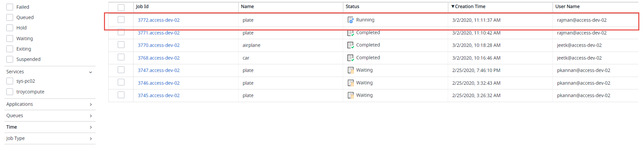Open job 3772.access-dev-02 link
The image size is (644, 153).
pyautogui.click(x=159, y=20)
